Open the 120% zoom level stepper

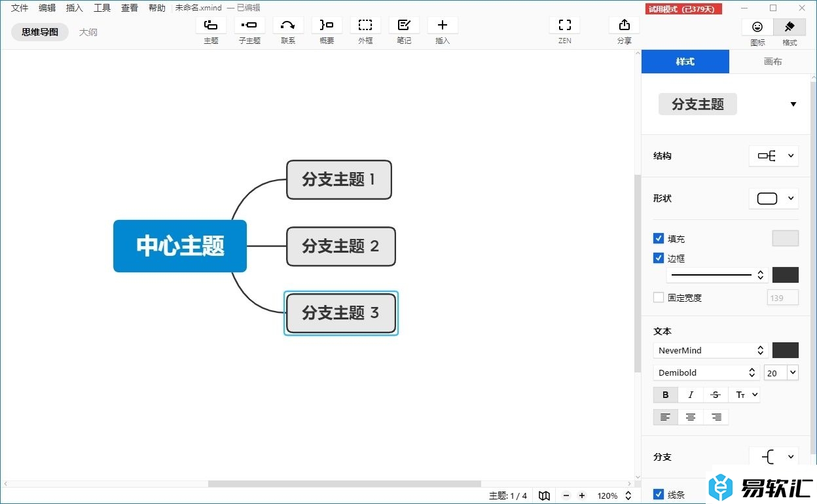[x=628, y=495]
